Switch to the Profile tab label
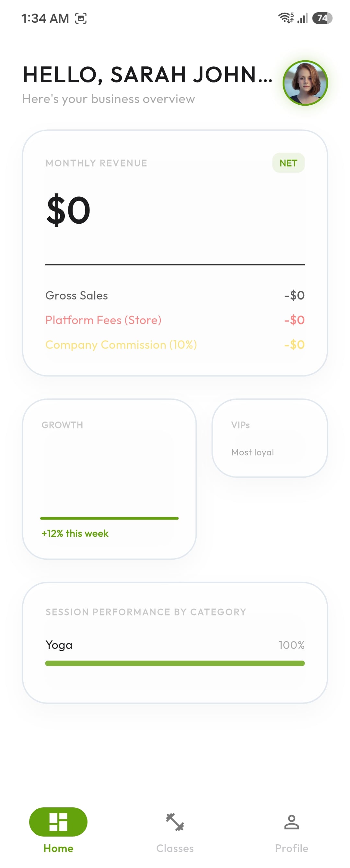Image resolution: width=350 pixels, height=868 pixels. pyautogui.click(x=291, y=848)
